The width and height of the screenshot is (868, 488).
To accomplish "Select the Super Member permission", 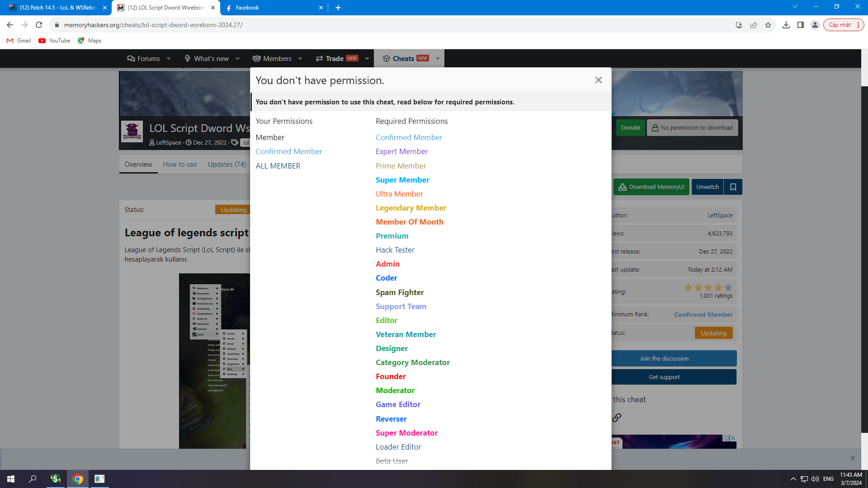I will pos(402,180).
